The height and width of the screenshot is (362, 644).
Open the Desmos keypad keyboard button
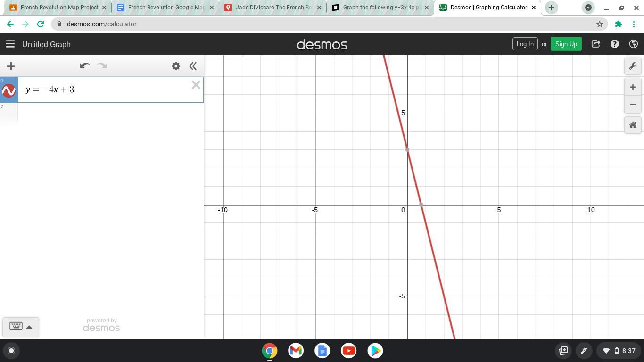pyautogui.click(x=21, y=327)
